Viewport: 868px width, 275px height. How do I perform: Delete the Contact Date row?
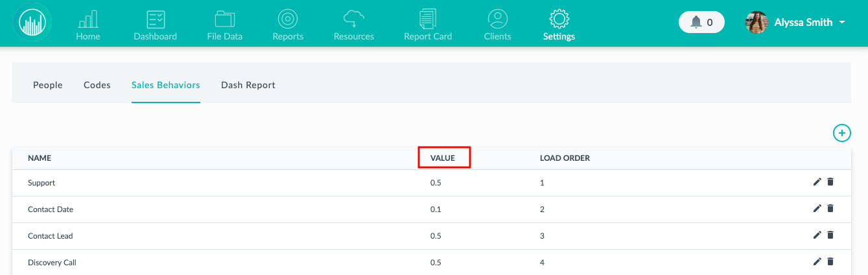pyautogui.click(x=830, y=209)
